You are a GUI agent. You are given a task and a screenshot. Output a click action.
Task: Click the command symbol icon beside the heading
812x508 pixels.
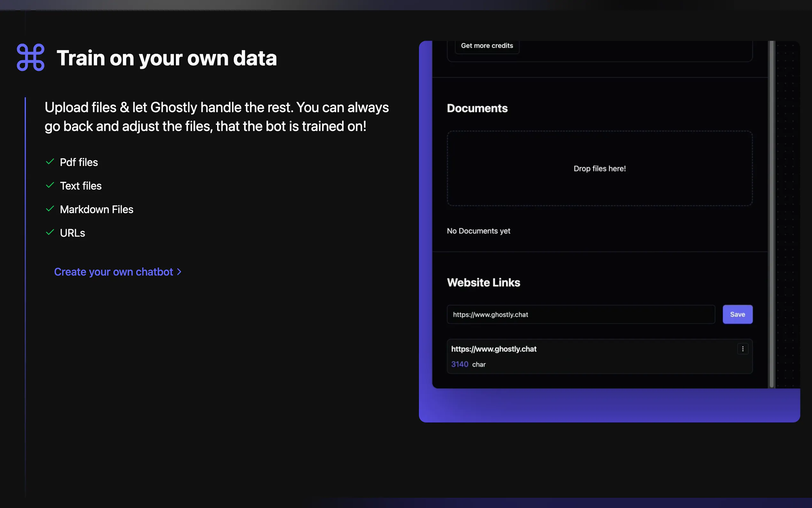[31, 58]
